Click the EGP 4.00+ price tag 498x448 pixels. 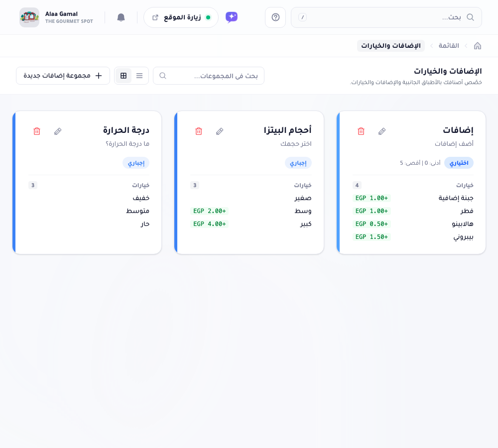[209, 224]
